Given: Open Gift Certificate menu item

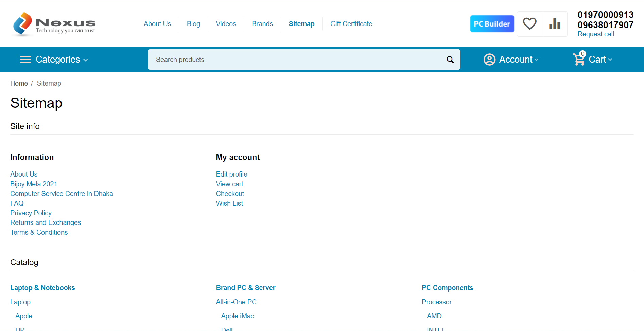Looking at the screenshot, I should pos(351,24).
